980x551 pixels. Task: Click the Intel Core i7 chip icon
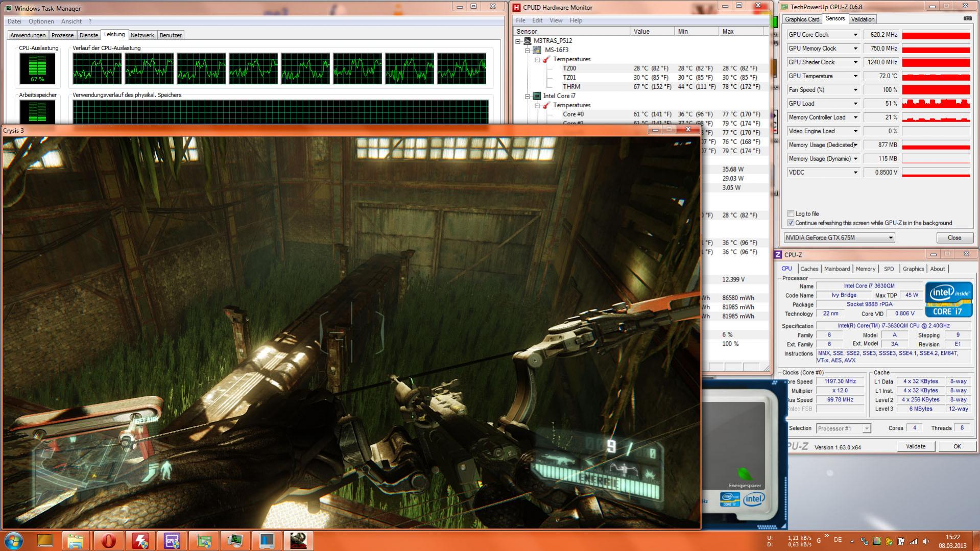click(537, 96)
